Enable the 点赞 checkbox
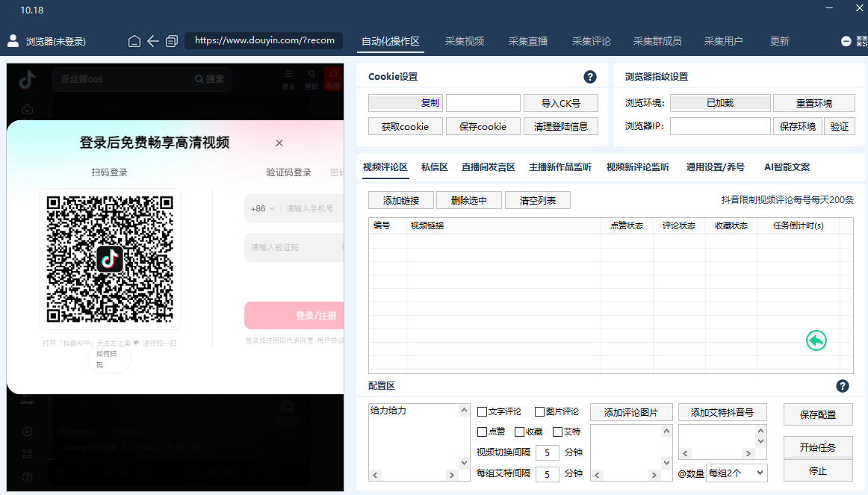868x495 pixels. pos(482,432)
